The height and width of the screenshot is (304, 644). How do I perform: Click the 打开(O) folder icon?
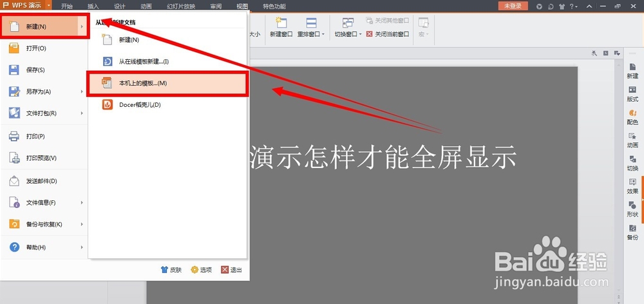tap(14, 48)
